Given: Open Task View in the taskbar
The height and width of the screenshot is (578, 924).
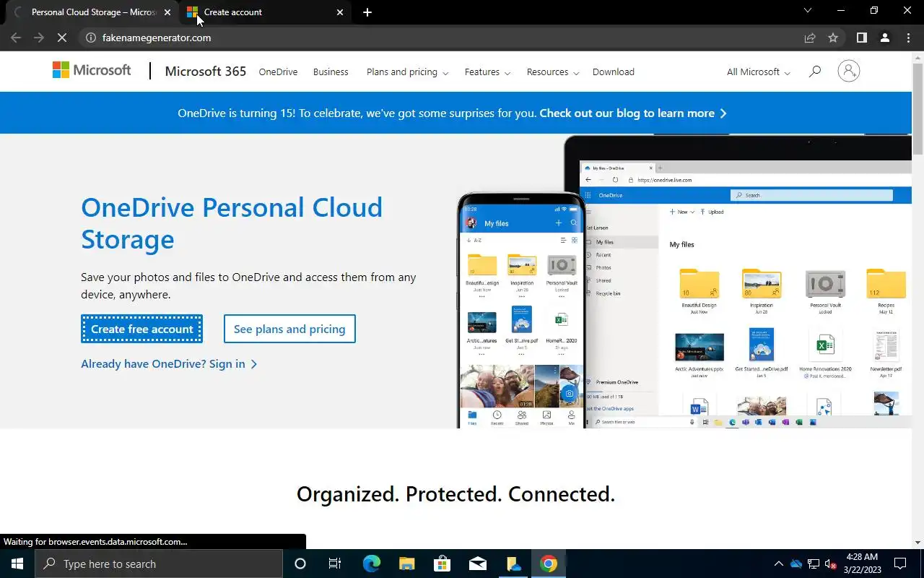Looking at the screenshot, I should pos(335,564).
